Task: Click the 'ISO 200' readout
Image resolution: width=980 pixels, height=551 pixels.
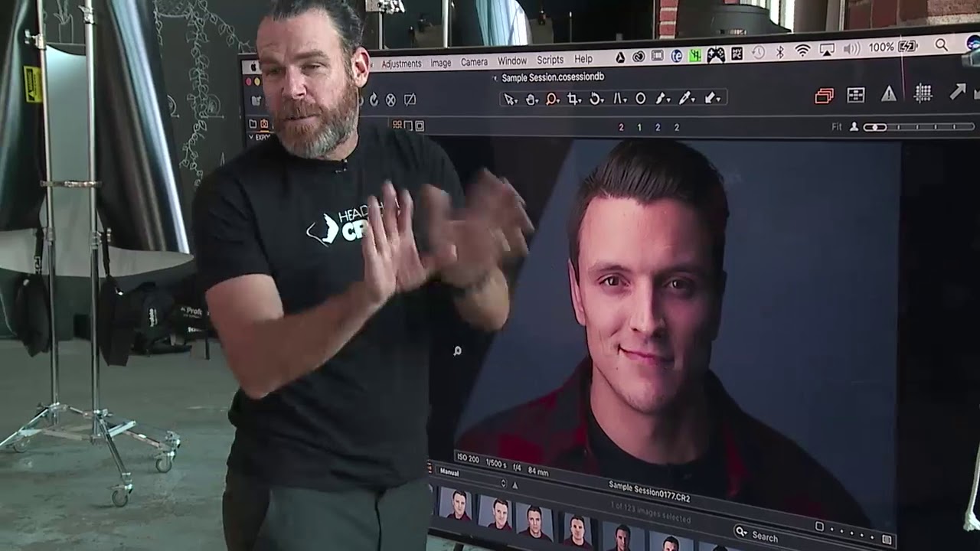Action: [x=469, y=458]
